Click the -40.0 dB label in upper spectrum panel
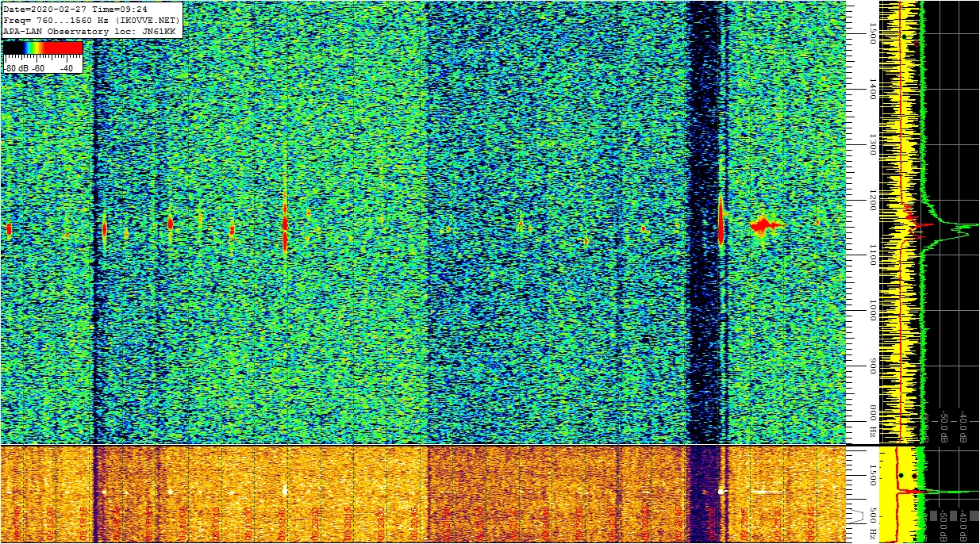Image resolution: width=980 pixels, height=544 pixels. point(963,426)
